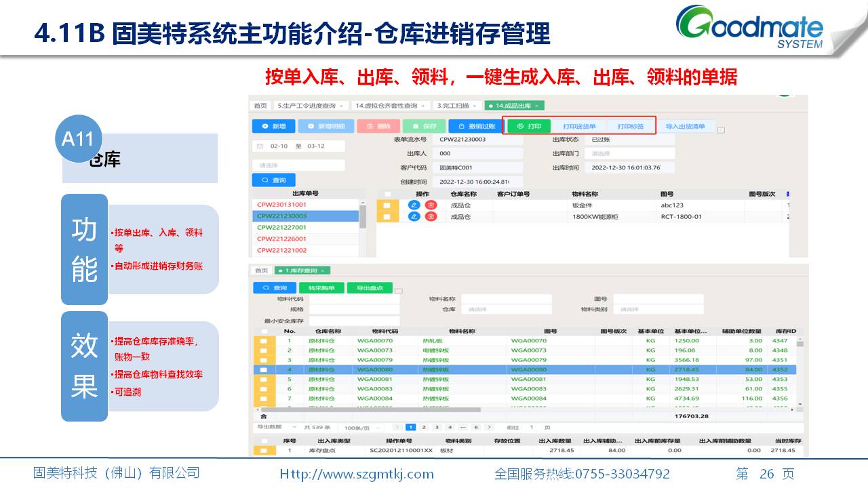Close the 14.成品出库 tab
This screenshot has height=488, width=868.
click(536, 106)
